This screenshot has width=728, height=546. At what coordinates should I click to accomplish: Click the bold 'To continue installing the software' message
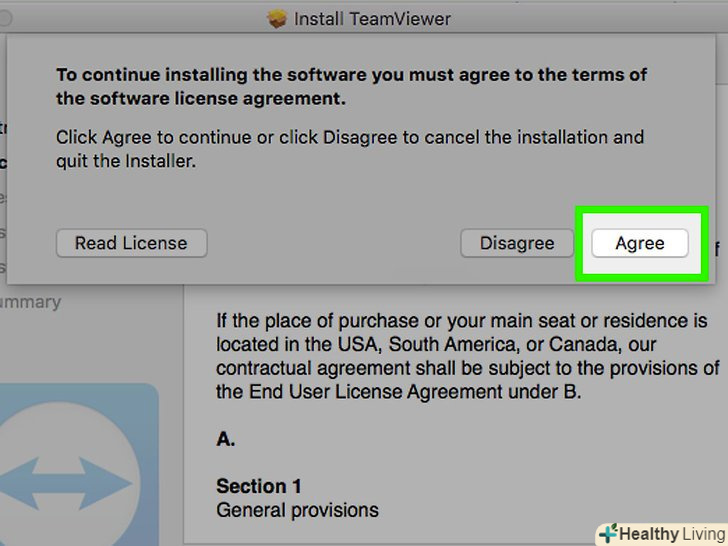coord(351,86)
